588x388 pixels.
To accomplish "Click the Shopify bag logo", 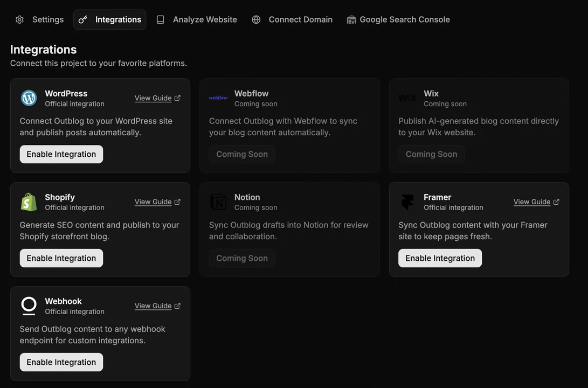I will click(x=29, y=202).
